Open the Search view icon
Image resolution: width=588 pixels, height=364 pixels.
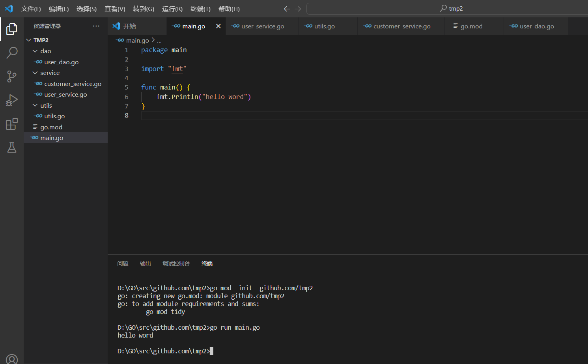pyautogui.click(x=12, y=52)
